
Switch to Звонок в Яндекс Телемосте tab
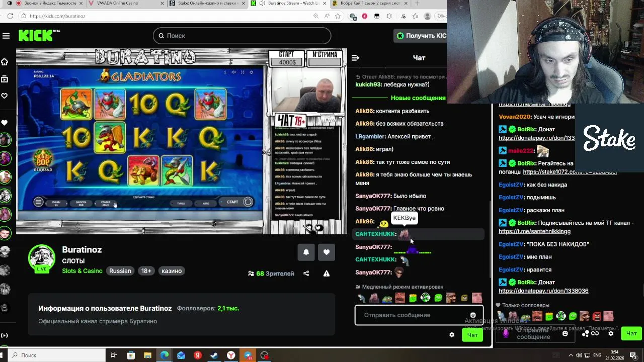tap(46, 4)
